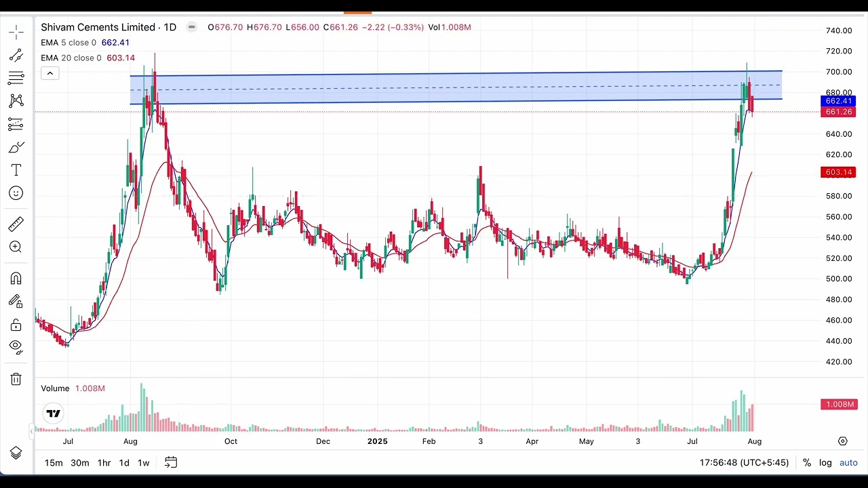Select the ruler measure tool
Image resolution: width=868 pixels, height=488 pixels.
(16, 224)
